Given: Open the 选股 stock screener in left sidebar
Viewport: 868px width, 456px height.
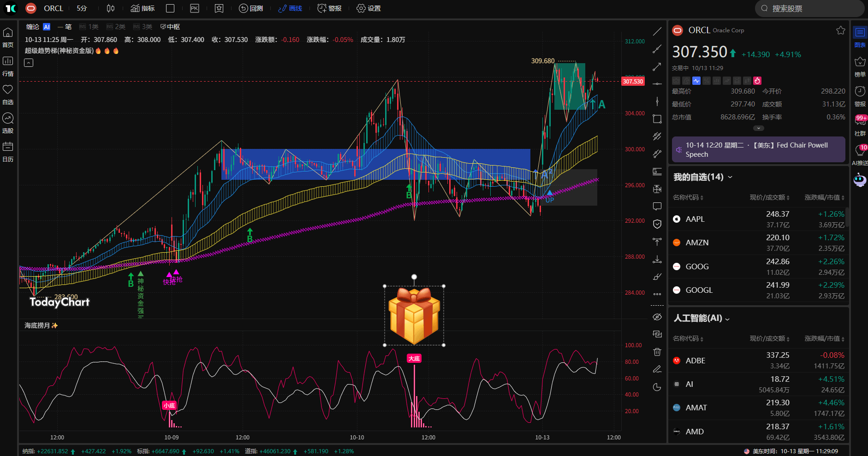Looking at the screenshot, I should tap(8, 123).
